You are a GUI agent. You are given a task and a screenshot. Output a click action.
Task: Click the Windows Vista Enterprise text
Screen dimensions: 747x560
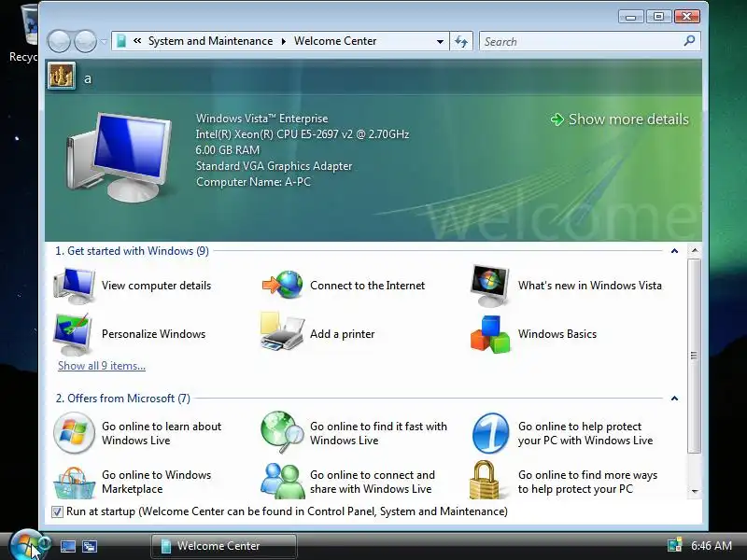[x=261, y=119]
